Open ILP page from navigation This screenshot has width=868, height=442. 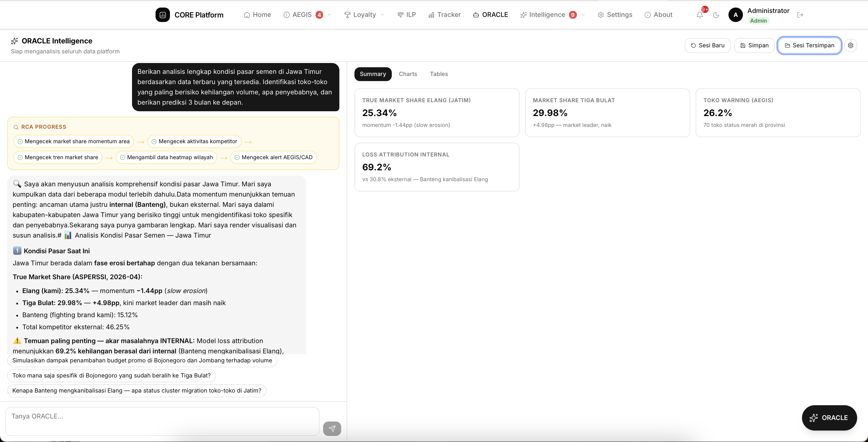[407, 15]
